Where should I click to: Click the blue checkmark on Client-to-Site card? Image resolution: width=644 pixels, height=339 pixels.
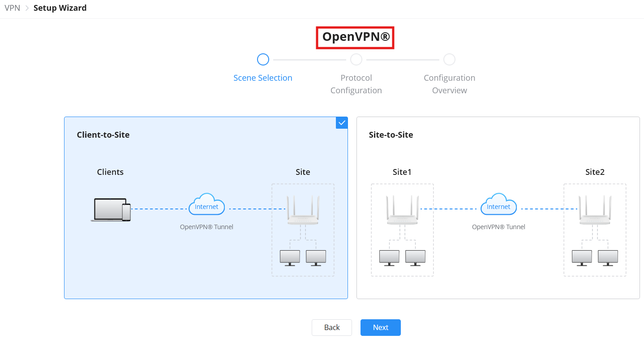click(x=342, y=122)
